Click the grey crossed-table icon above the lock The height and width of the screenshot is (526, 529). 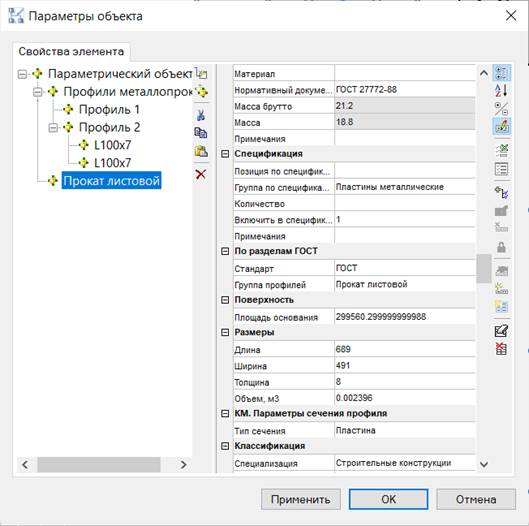pyautogui.click(x=501, y=227)
